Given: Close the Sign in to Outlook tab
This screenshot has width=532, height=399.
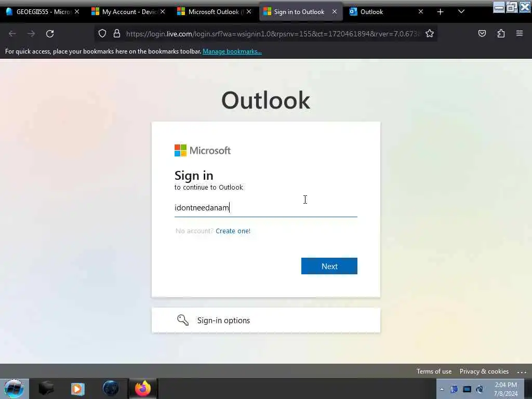Looking at the screenshot, I should [335, 12].
